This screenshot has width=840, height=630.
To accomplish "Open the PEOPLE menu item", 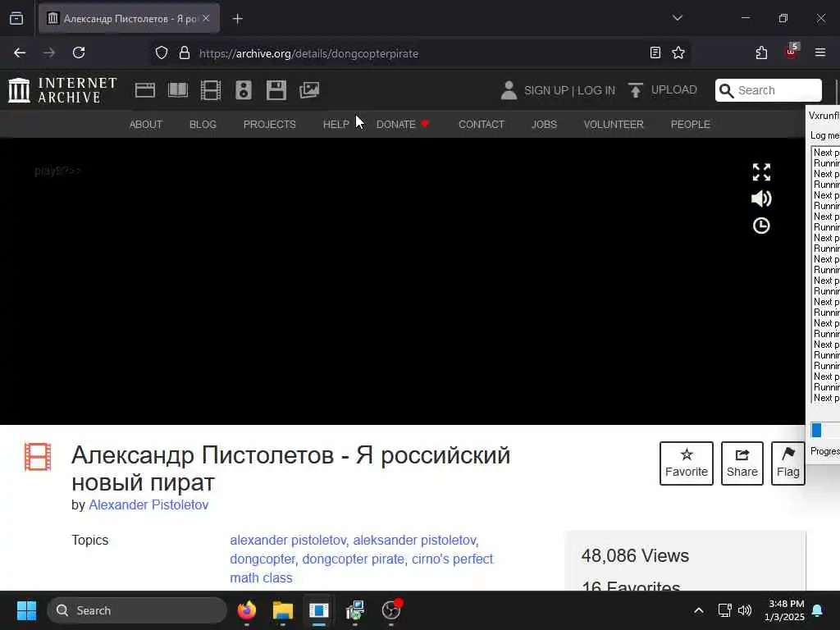I will 691,125.
